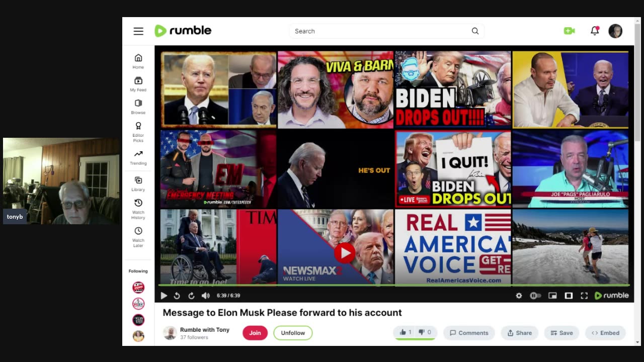
Task: Open 'I QUIT! Biden Drops Out' thumbnail
Action: click(x=453, y=168)
